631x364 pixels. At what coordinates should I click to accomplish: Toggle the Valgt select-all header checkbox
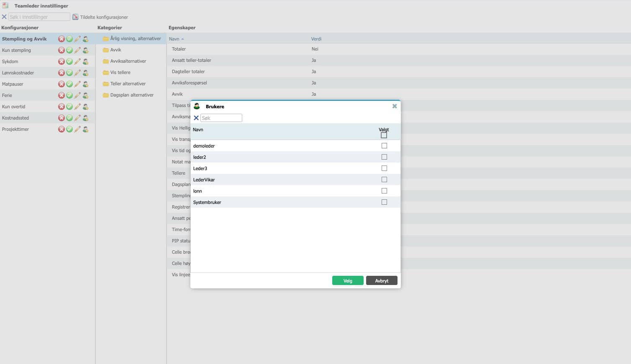pos(384,135)
